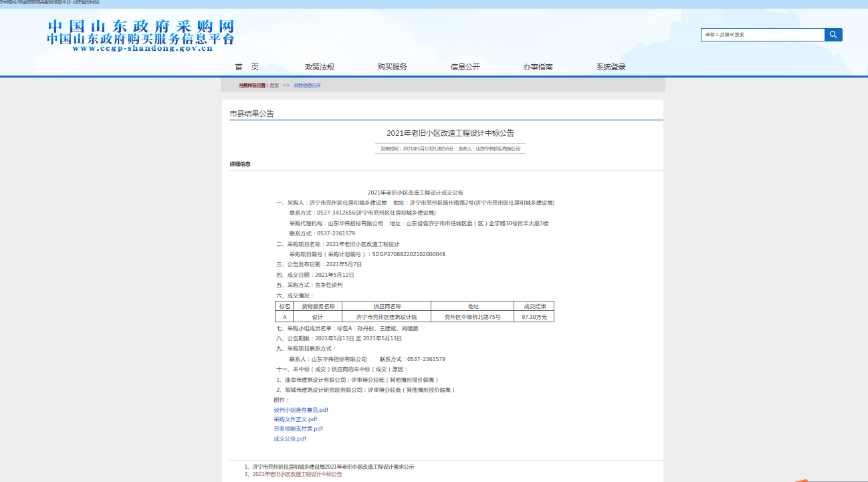Screen dimensions: 868x482
Task: Click supplier name 济宁市兖州区建筑设计院 in table
Action: point(386,317)
